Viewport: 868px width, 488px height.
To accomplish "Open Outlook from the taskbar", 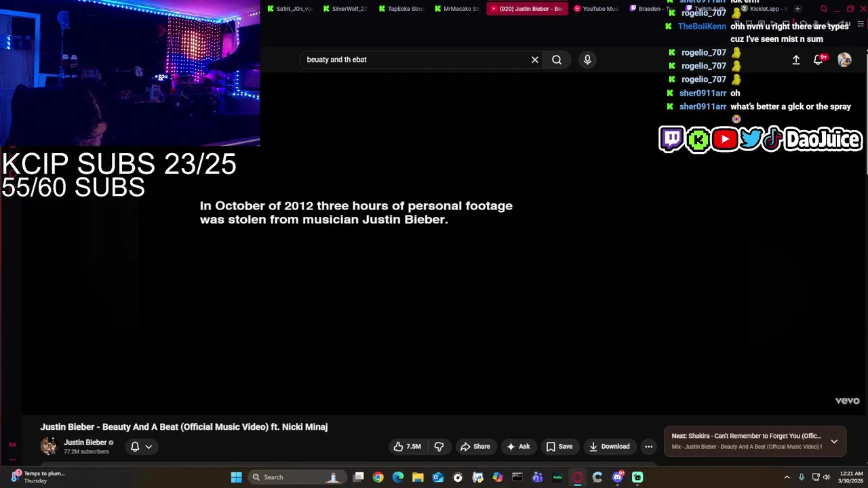I will click(437, 477).
